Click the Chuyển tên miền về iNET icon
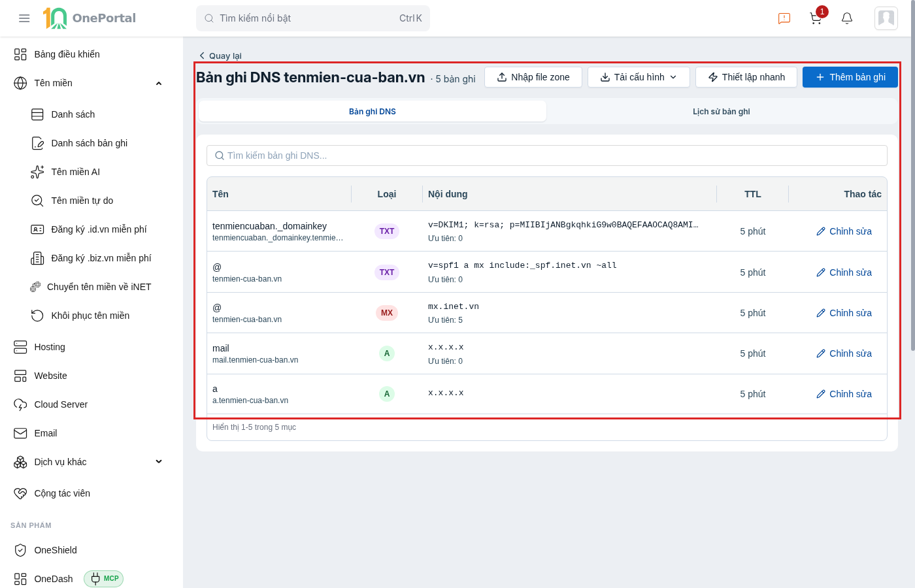915x588 pixels. tap(35, 287)
